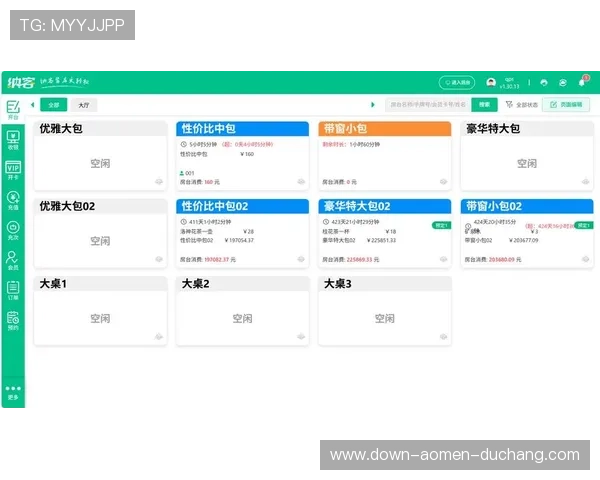Click member 001 on 性价比中包 card
Viewport: 600px width, 480px height.
click(x=187, y=173)
